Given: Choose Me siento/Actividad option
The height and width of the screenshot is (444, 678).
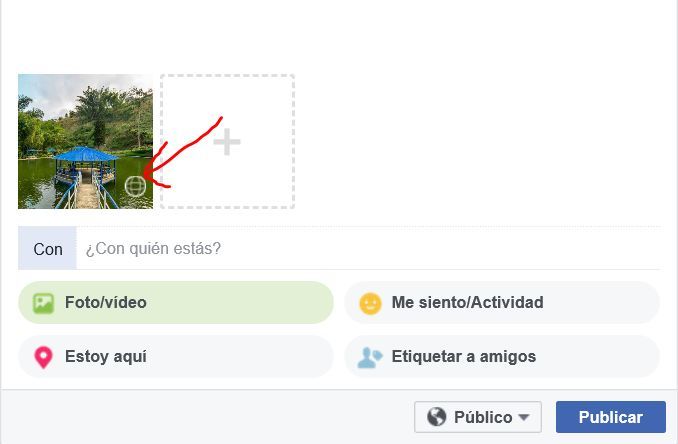Looking at the screenshot, I should [502, 303].
